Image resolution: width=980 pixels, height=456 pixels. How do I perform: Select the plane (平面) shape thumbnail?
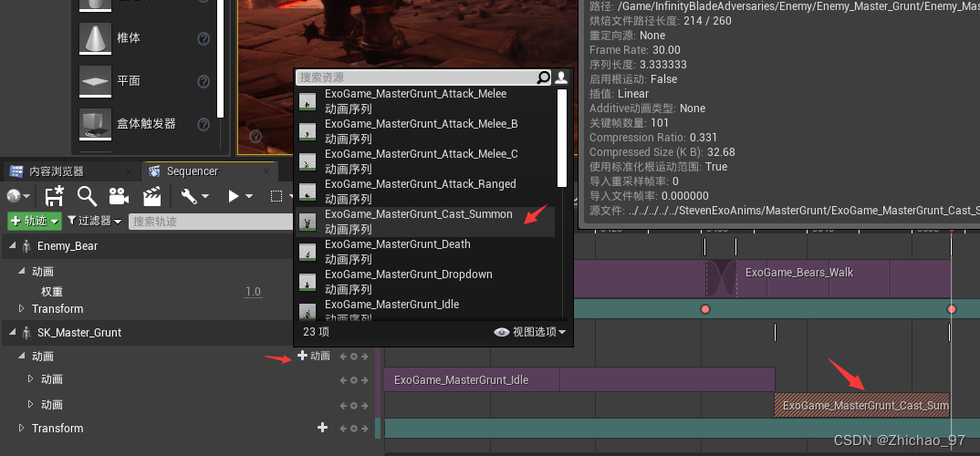95,81
